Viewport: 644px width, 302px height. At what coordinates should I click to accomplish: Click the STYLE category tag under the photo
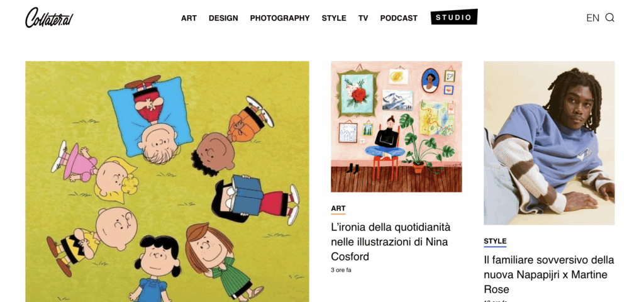pyautogui.click(x=495, y=241)
